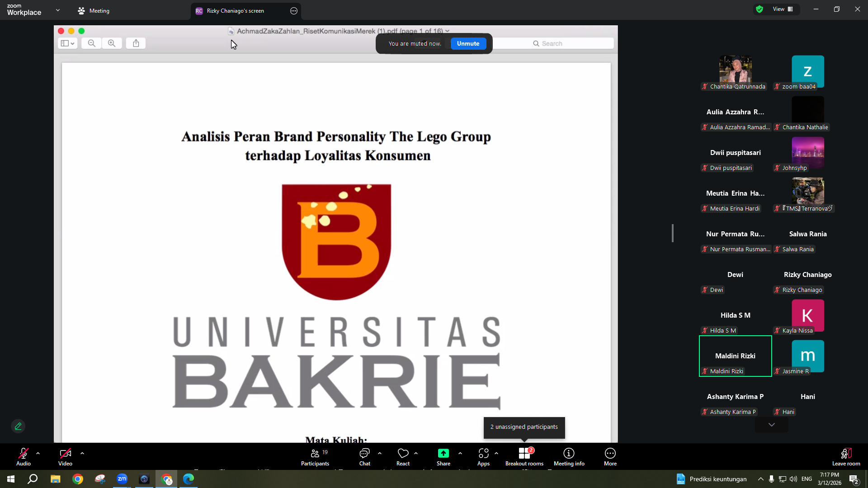Open the Prediksi keuntungan taskbar widget

click(x=711, y=479)
